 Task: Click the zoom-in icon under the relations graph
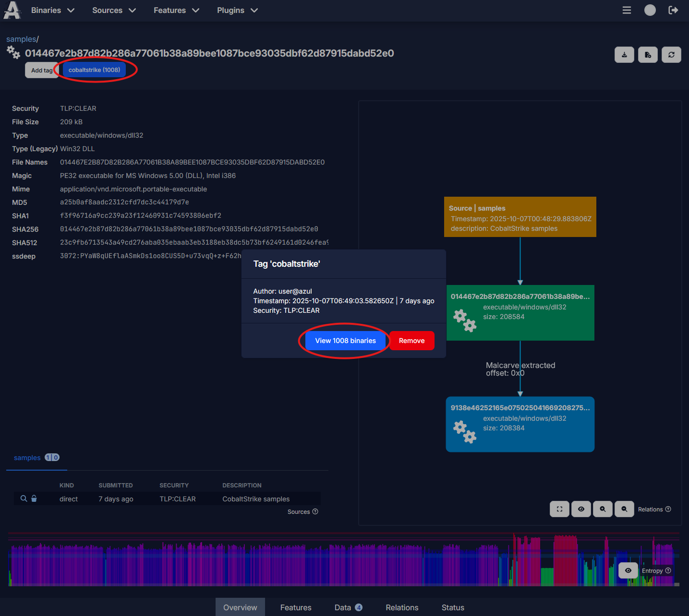tap(603, 509)
